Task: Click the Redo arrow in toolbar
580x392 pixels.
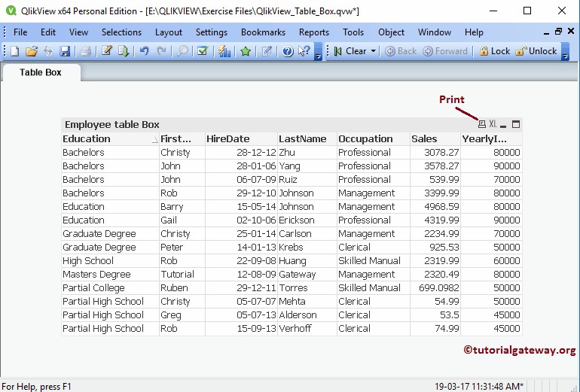Action: [x=161, y=51]
